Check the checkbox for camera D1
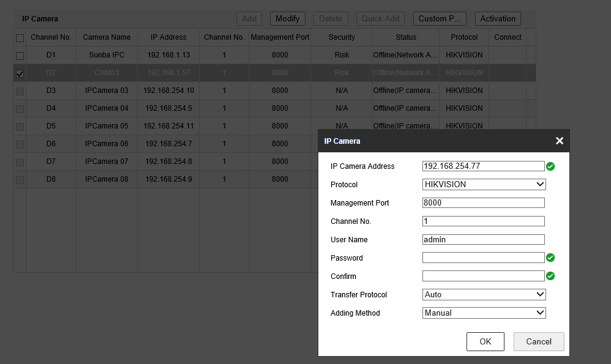Viewport: 611px width, 364px height. tap(20, 55)
